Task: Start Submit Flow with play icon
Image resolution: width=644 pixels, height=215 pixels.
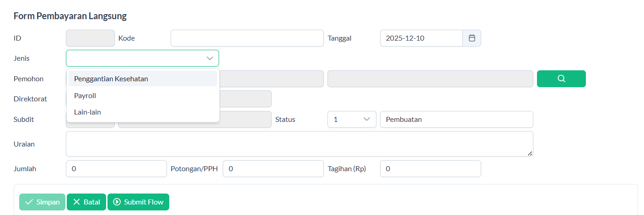Action: click(x=138, y=202)
